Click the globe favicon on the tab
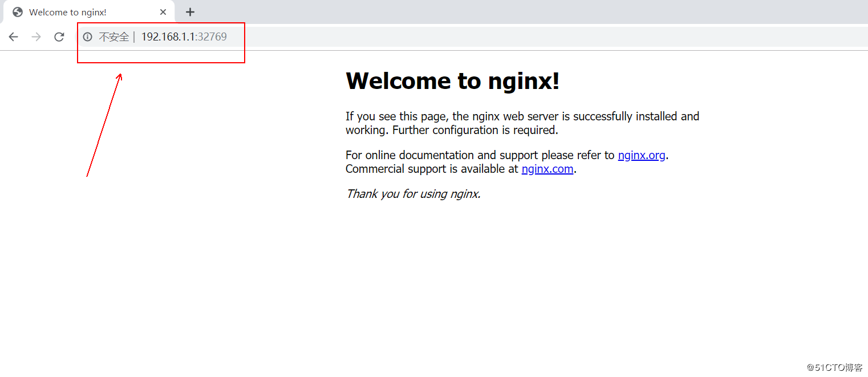 18,12
